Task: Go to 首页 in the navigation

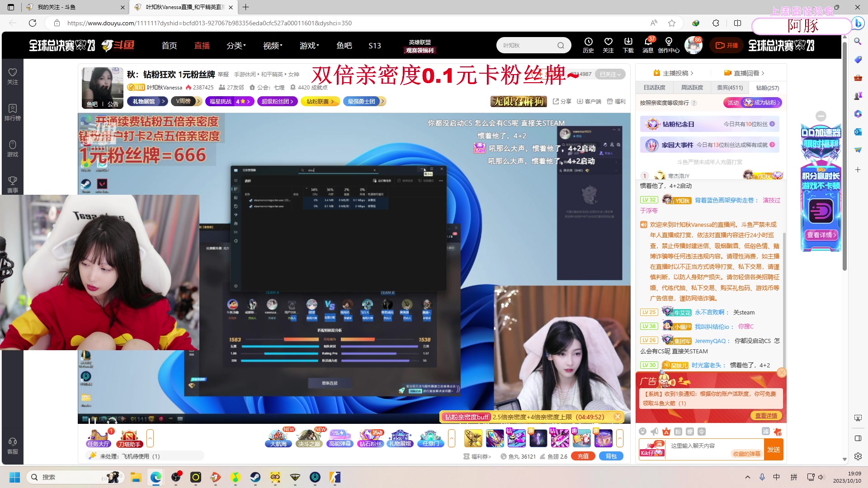Action: click(170, 46)
